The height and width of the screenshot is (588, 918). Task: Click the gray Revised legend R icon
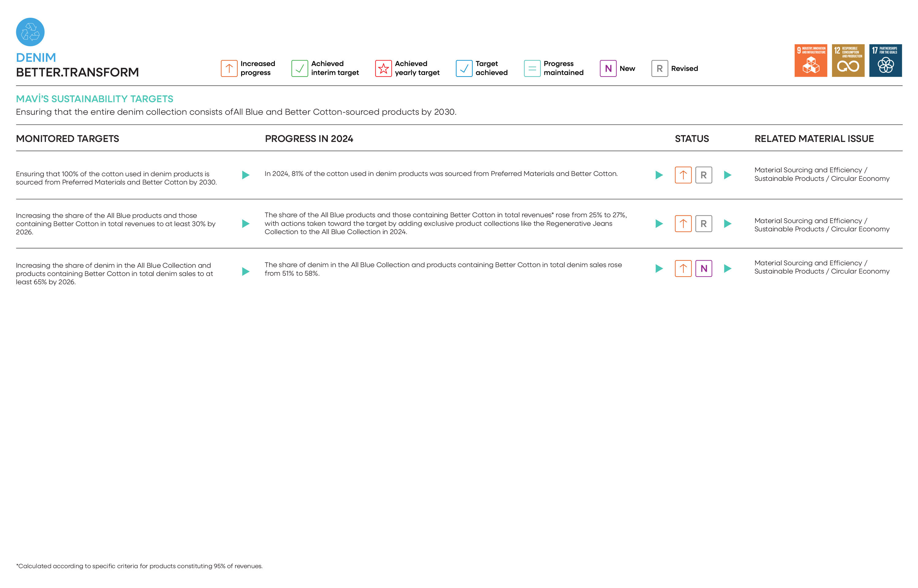[659, 68]
